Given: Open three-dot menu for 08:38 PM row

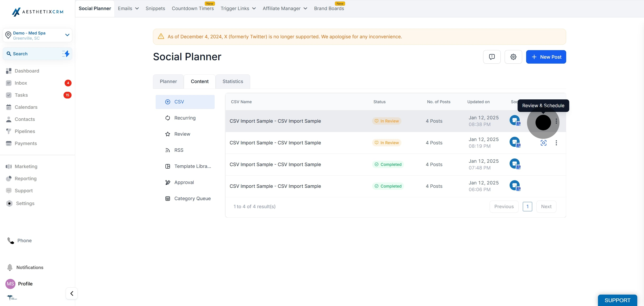Looking at the screenshot, I should click(x=556, y=121).
